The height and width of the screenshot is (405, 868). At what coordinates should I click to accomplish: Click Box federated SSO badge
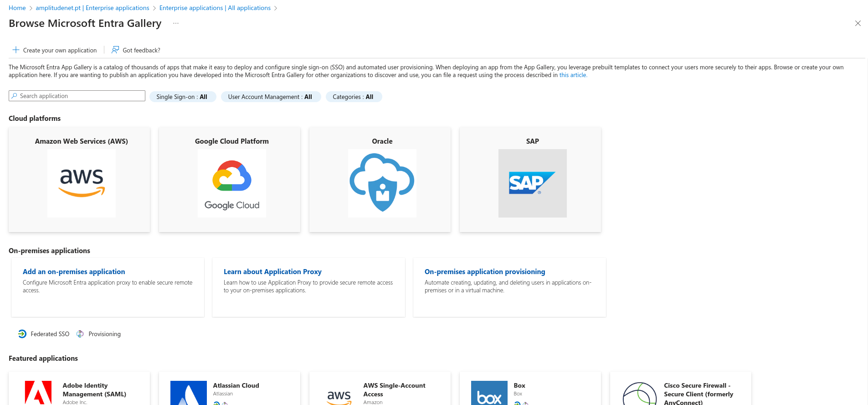[x=517, y=403]
